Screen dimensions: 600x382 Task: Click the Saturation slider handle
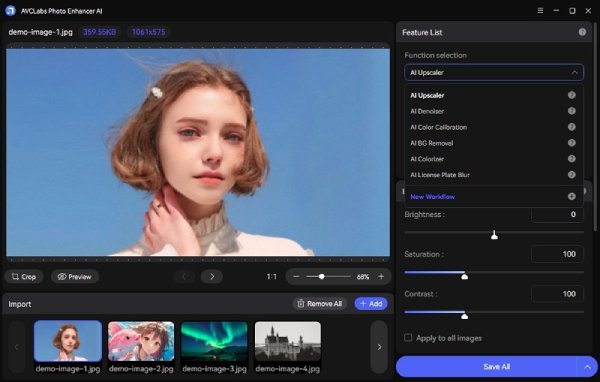[x=464, y=276]
